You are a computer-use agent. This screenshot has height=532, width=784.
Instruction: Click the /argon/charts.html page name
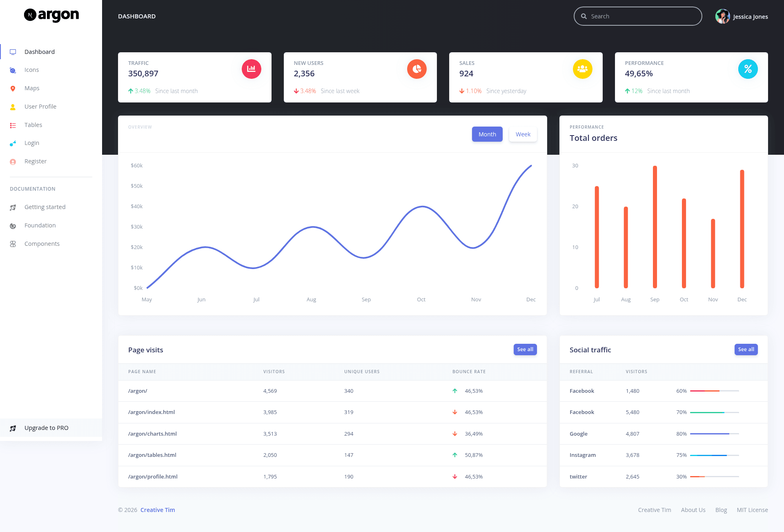152,434
